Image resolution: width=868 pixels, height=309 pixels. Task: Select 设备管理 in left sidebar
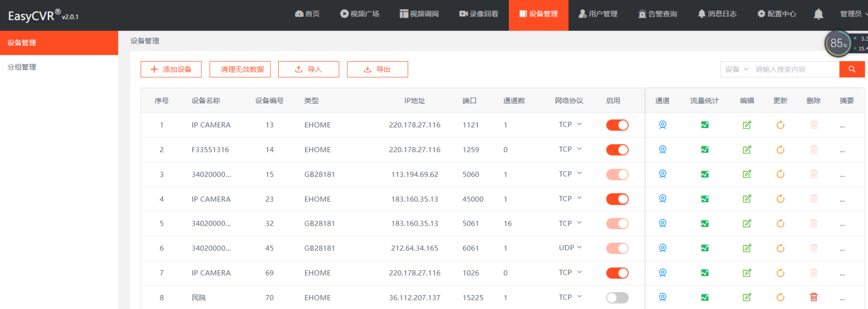[59, 43]
